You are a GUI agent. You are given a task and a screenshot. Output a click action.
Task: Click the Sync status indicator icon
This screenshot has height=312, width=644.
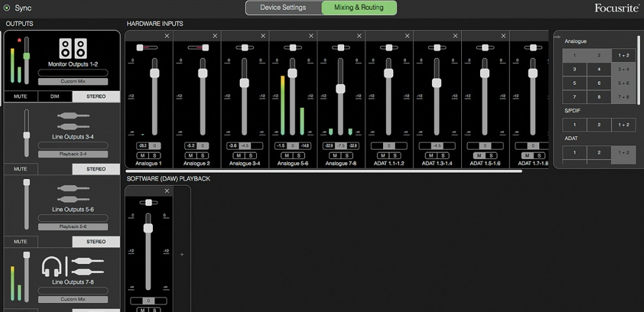point(7,8)
